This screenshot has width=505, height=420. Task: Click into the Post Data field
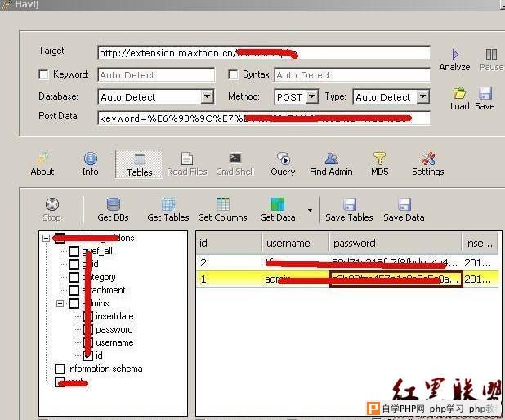(264, 118)
